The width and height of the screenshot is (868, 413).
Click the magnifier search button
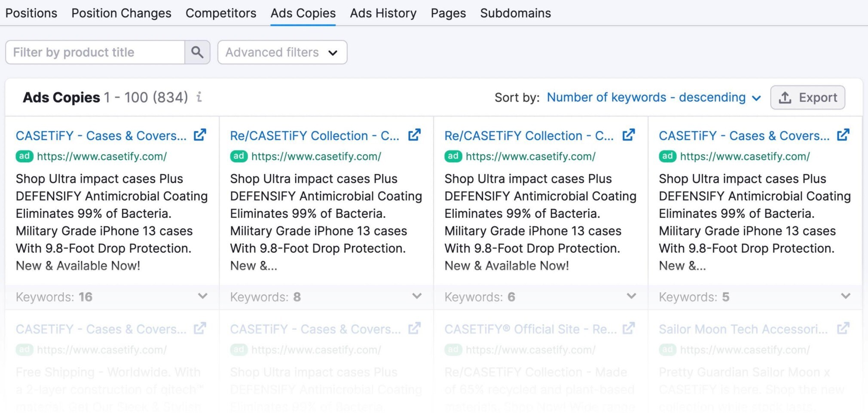(197, 52)
